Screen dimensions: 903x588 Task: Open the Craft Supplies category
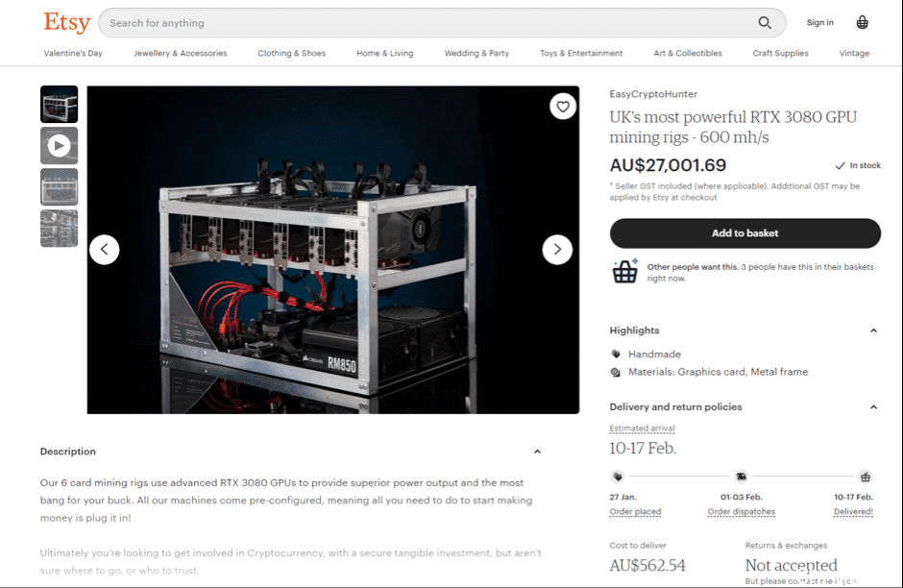coord(780,53)
